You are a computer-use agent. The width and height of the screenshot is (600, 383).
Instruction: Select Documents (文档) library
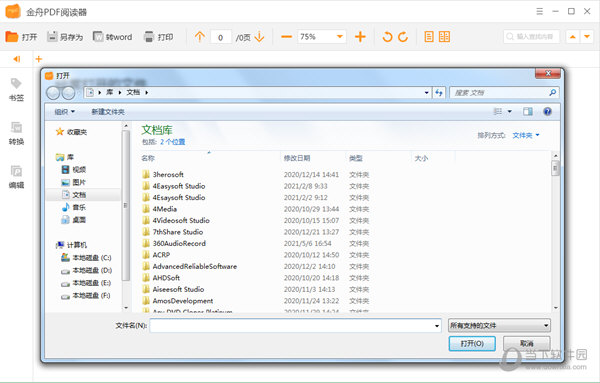click(x=74, y=195)
